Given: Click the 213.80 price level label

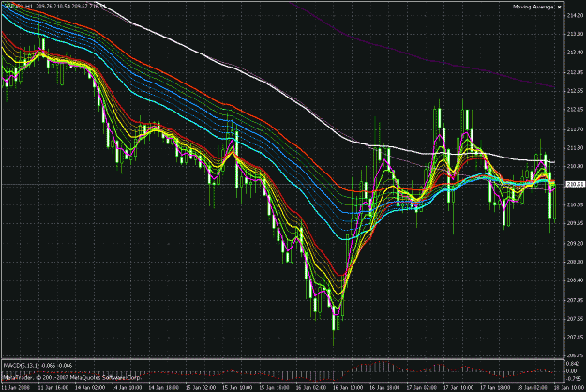Looking at the screenshot, I should tap(576, 34).
